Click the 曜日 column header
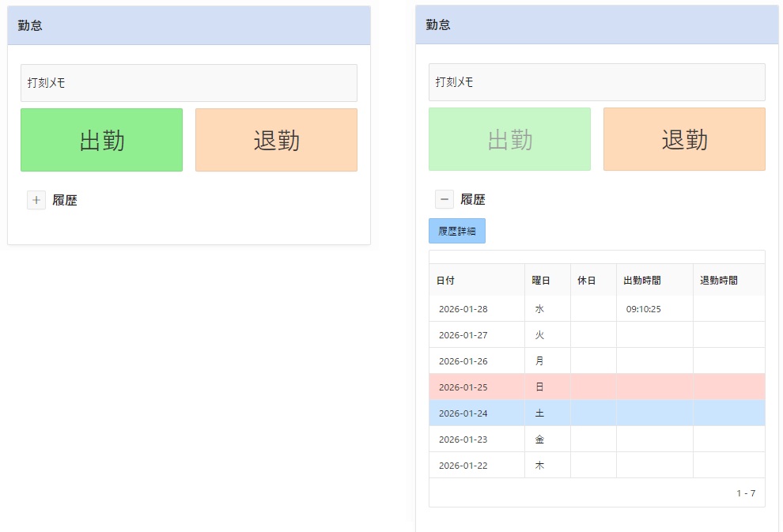Screen dimensions: 783x532 [541, 280]
